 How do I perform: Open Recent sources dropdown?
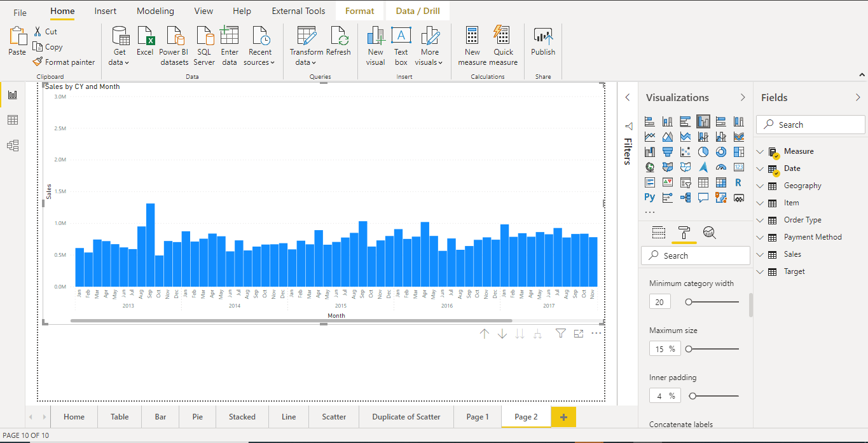coord(260,46)
